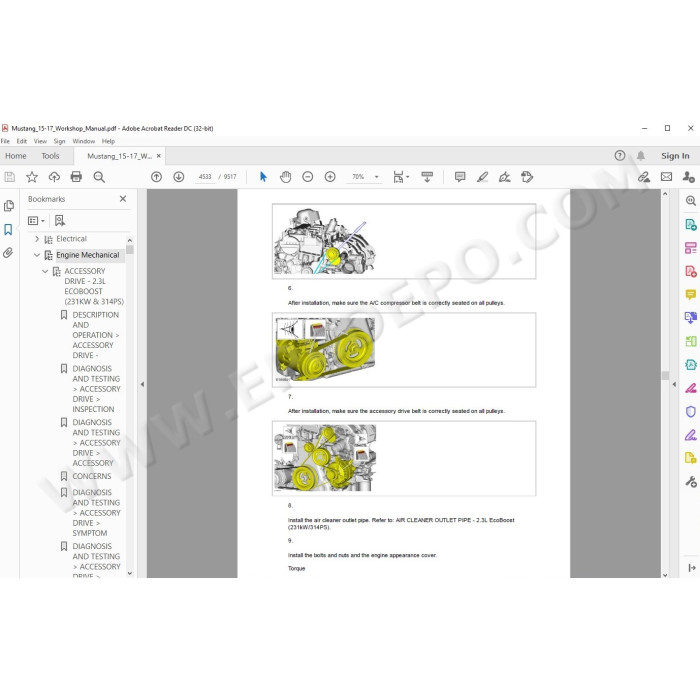Open the File menu
This screenshot has height=700, width=700.
tap(5, 141)
